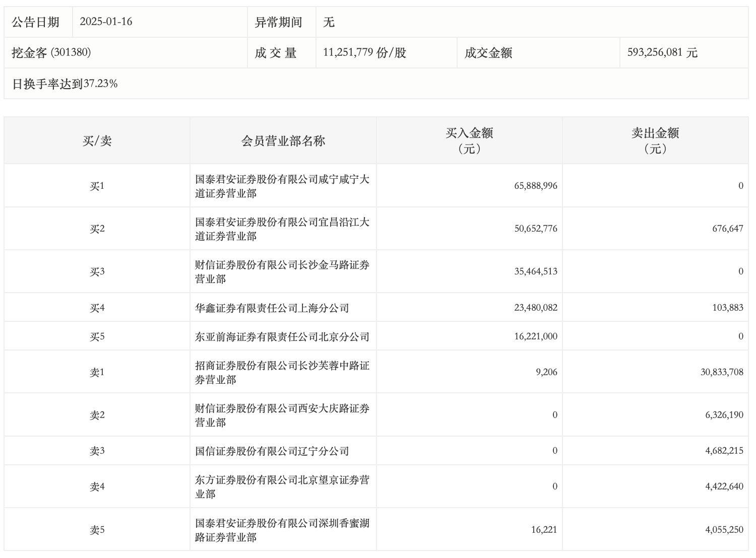Select the date 2025-01-16
Image resolution: width=756 pixels, height=558 pixels.
tap(106, 22)
